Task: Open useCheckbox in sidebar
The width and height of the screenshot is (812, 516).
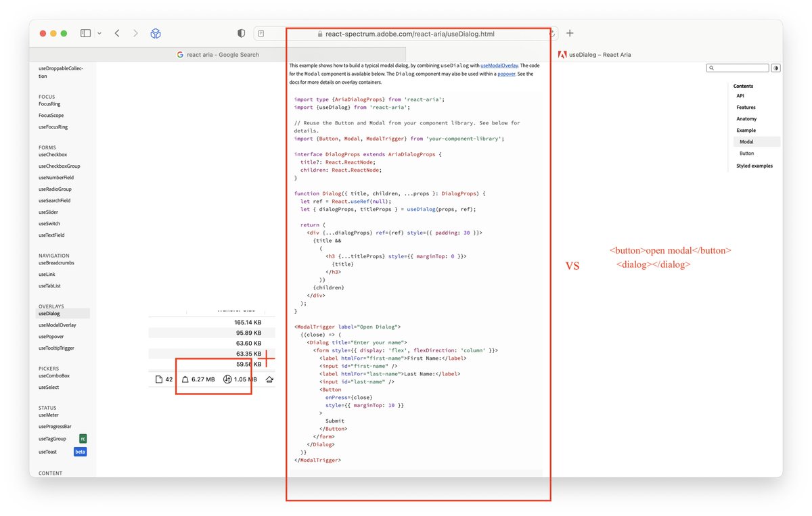Action: (53, 155)
